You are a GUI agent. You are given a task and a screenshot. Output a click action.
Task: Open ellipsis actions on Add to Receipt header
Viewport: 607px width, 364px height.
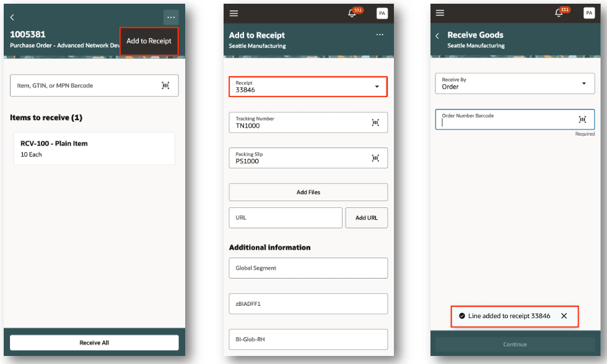point(380,35)
